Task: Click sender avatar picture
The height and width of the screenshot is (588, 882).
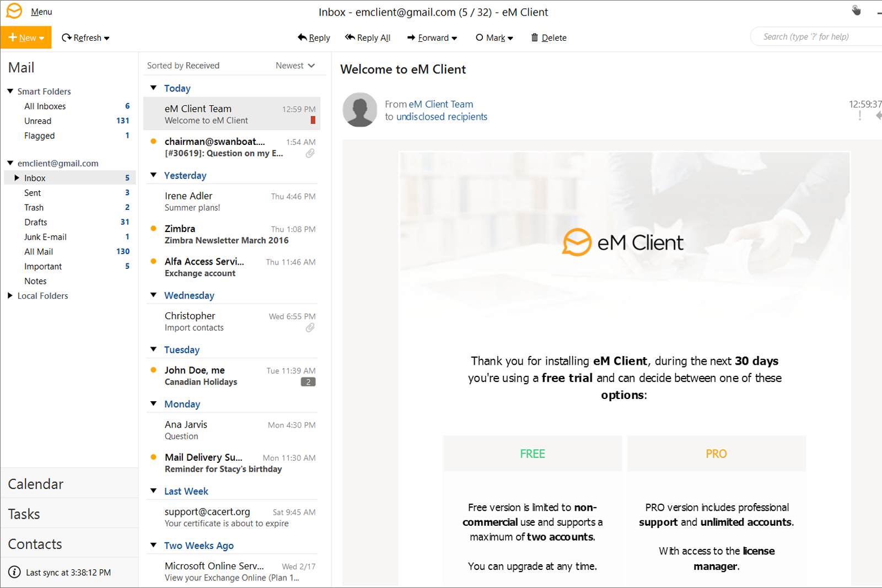Action: click(360, 110)
